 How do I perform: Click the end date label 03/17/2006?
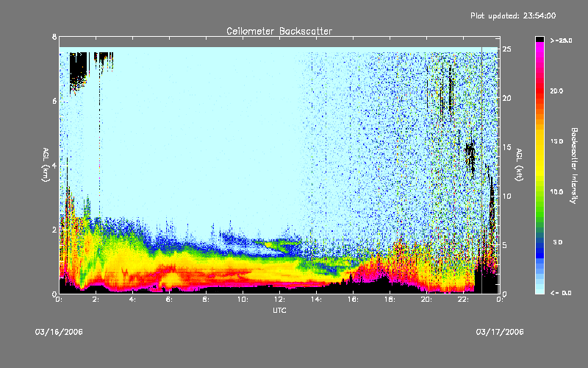[500, 332]
